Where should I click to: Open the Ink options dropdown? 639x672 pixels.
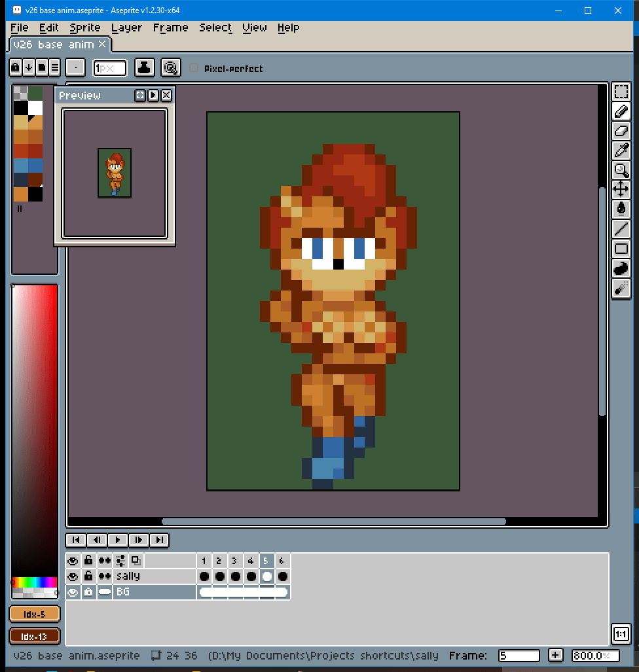(145, 67)
